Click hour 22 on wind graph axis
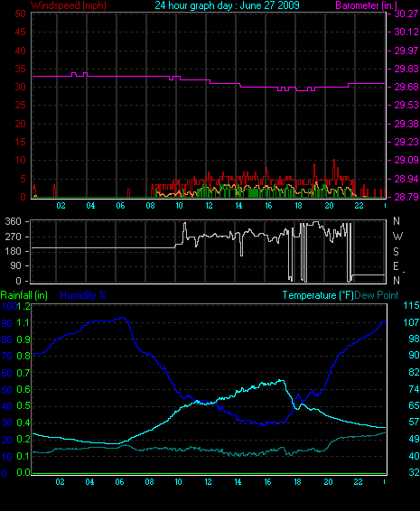 point(359,206)
